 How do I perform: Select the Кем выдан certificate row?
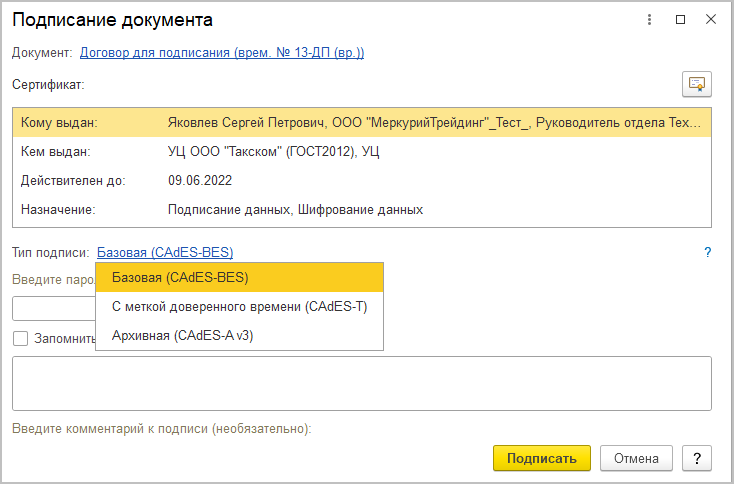(x=361, y=152)
